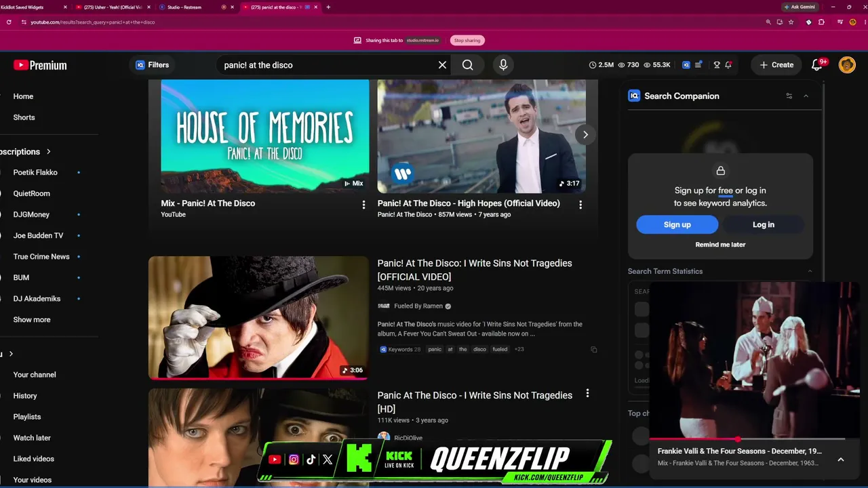Viewport: 868px width, 488px height.
Task: Open History in the sidebar
Action: pyautogui.click(x=25, y=396)
